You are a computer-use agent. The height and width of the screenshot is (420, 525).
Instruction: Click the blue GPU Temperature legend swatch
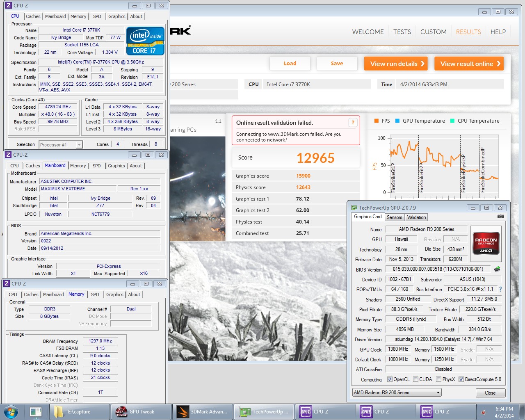[397, 121]
